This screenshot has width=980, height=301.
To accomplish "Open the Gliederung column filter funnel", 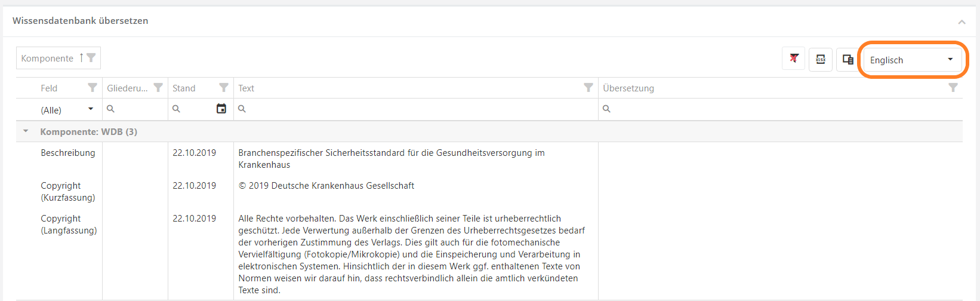I will pyautogui.click(x=158, y=88).
